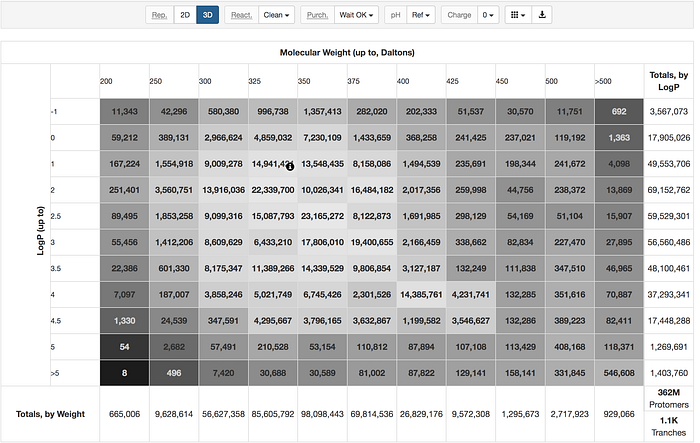Switch representation to 3D
The image size is (700, 443).
point(208,15)
